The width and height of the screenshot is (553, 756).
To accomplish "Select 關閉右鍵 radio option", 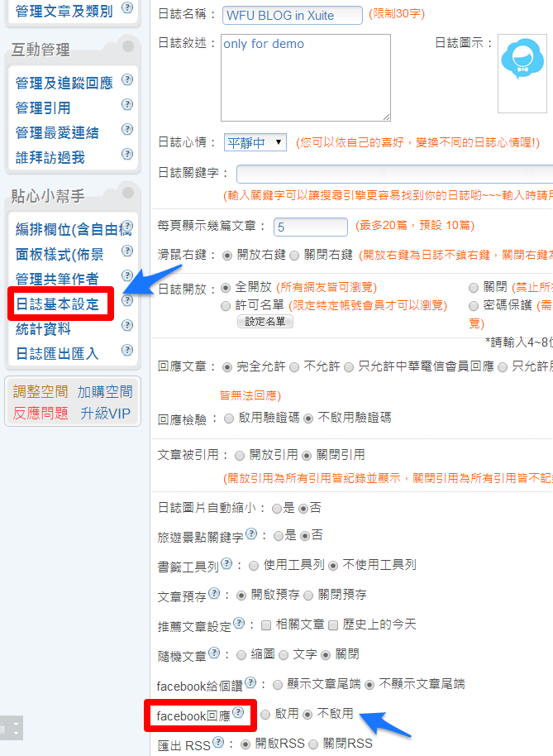I will (x=294, y=256).
